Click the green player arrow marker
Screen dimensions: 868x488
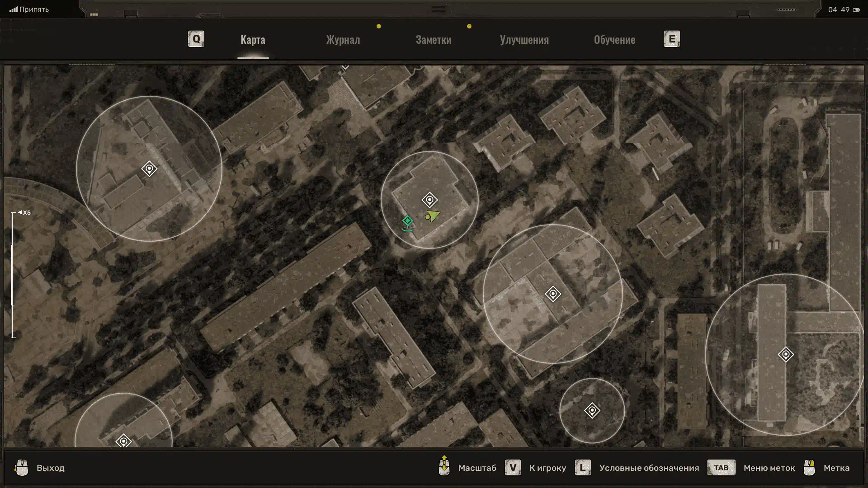click(x=433, y=216)
